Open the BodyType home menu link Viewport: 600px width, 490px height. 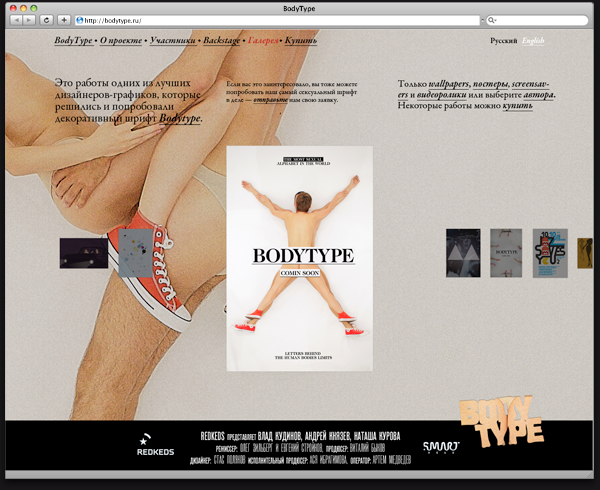coord(73,40)
